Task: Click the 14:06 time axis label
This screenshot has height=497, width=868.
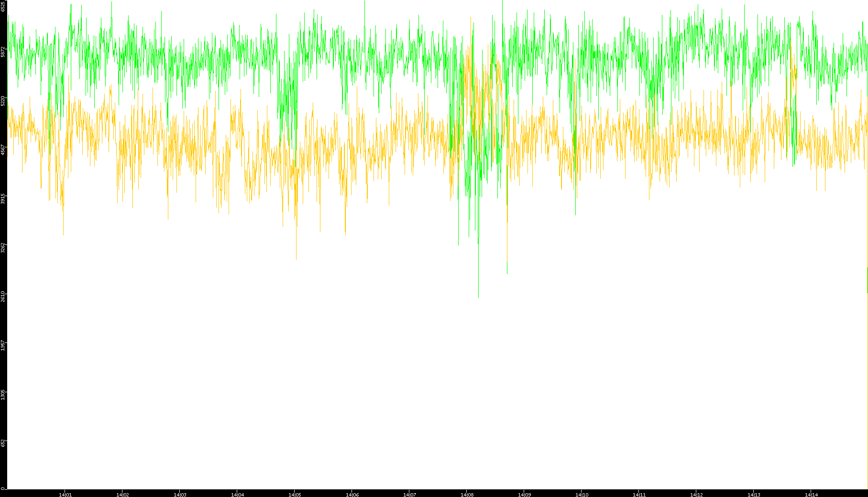Action: tap(352, 495)
